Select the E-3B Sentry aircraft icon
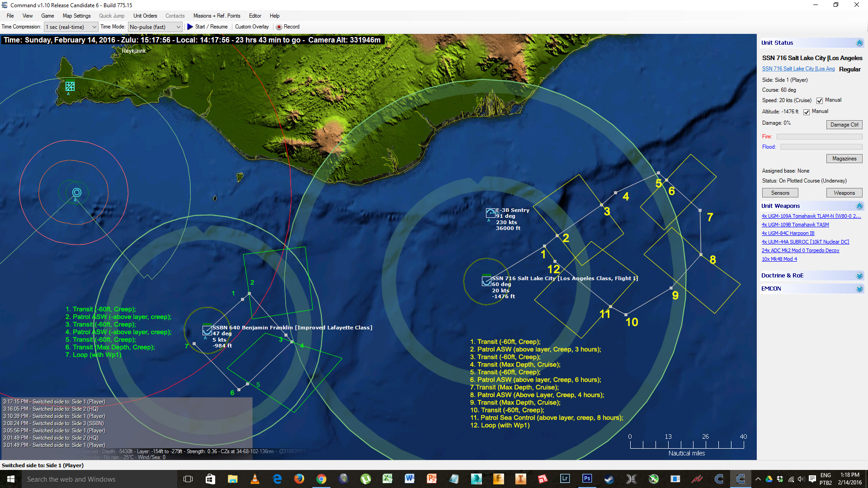 (491, 213)
